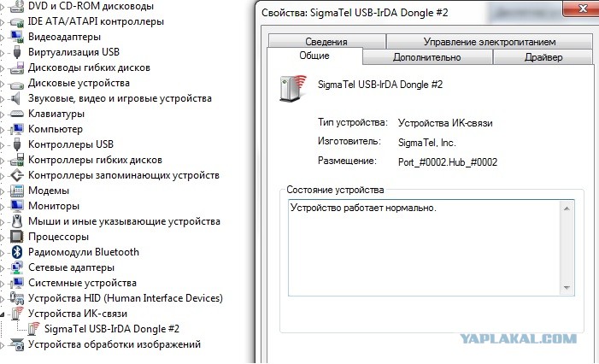599x364 pixels.
Task: Open the Сведения tab
Action: coord(326,41)
